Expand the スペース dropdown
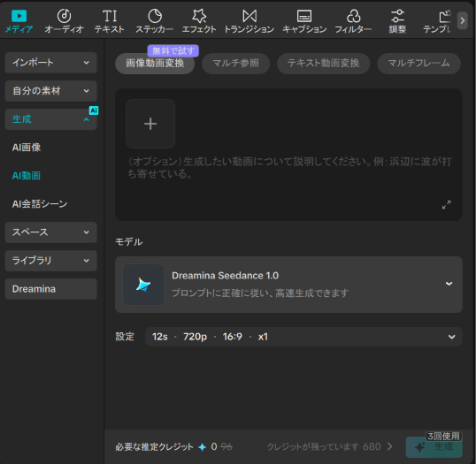The height and width of the screenshot is (464, 476). (51, 232)
